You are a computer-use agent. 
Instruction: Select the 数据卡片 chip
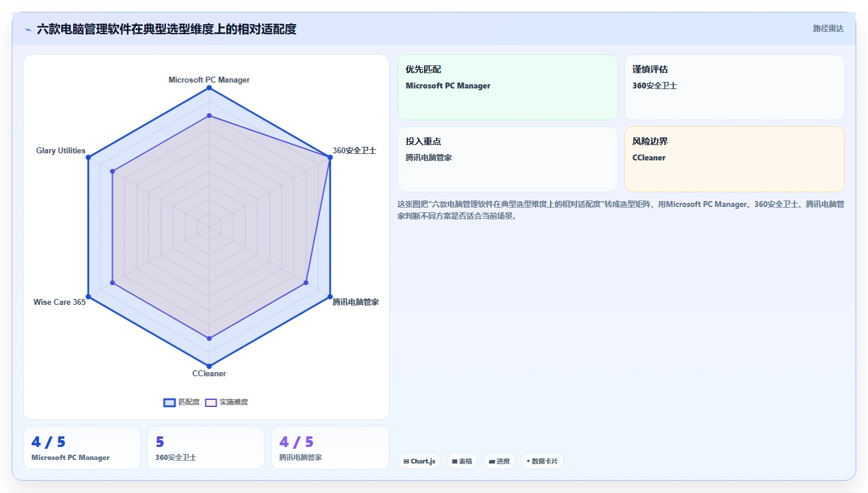[542, 461]
